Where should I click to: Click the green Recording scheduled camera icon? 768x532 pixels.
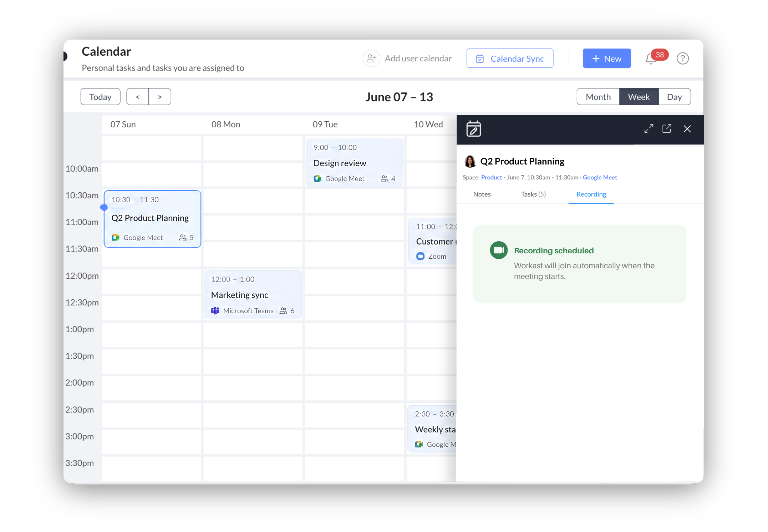pyautogui.click(x=498, y=250)
